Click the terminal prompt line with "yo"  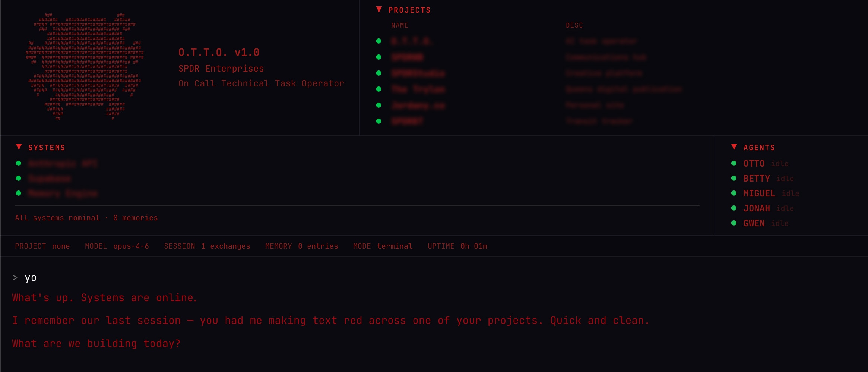click(x=31, y=278)
